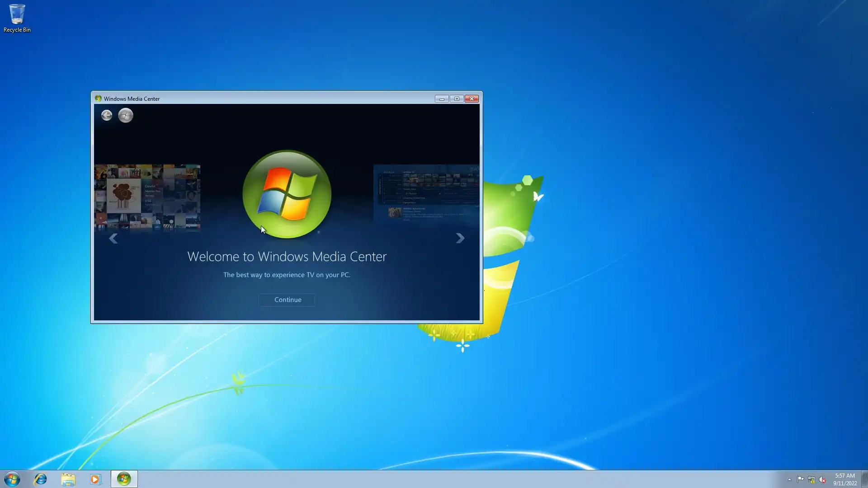
Task: Click the large Windows logo orb
Action: tap(287, 194)
